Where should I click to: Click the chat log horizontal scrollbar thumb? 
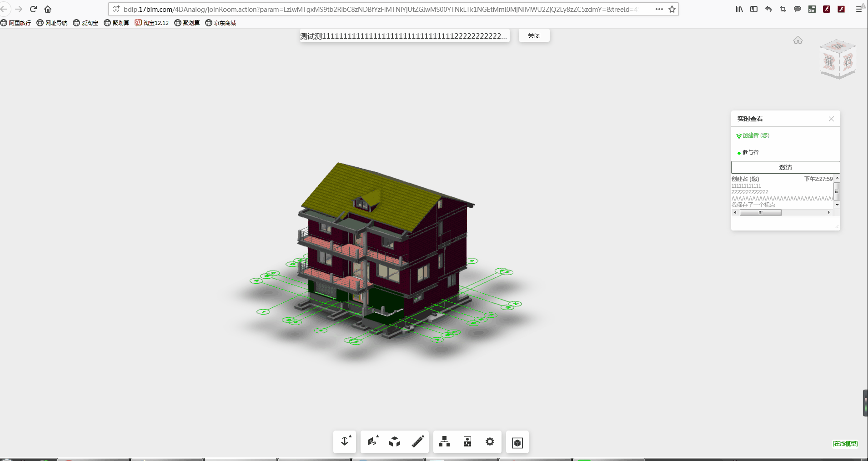[761, 212]
